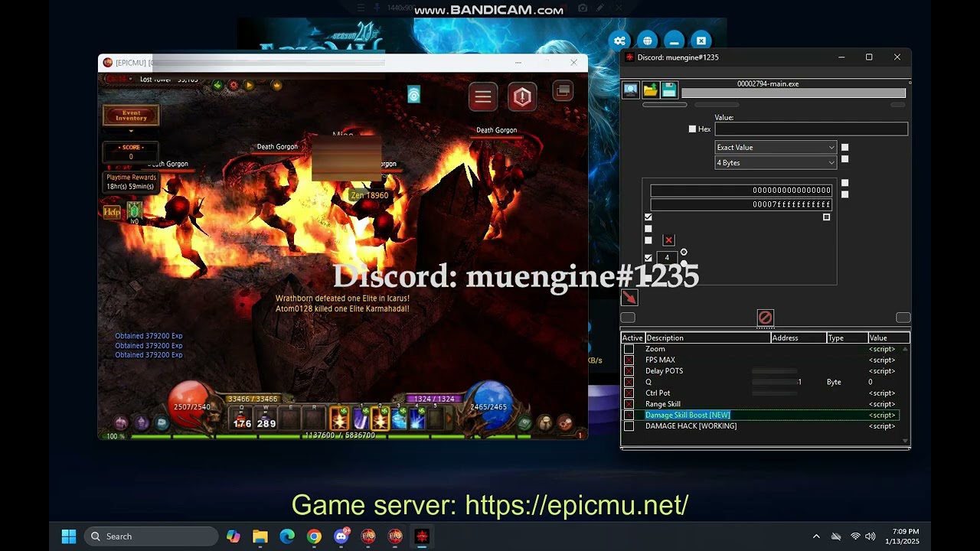Click the Windows taskbar Search box
The height and width of the screenshot is (551, 980).
click(x=151, y=536)
